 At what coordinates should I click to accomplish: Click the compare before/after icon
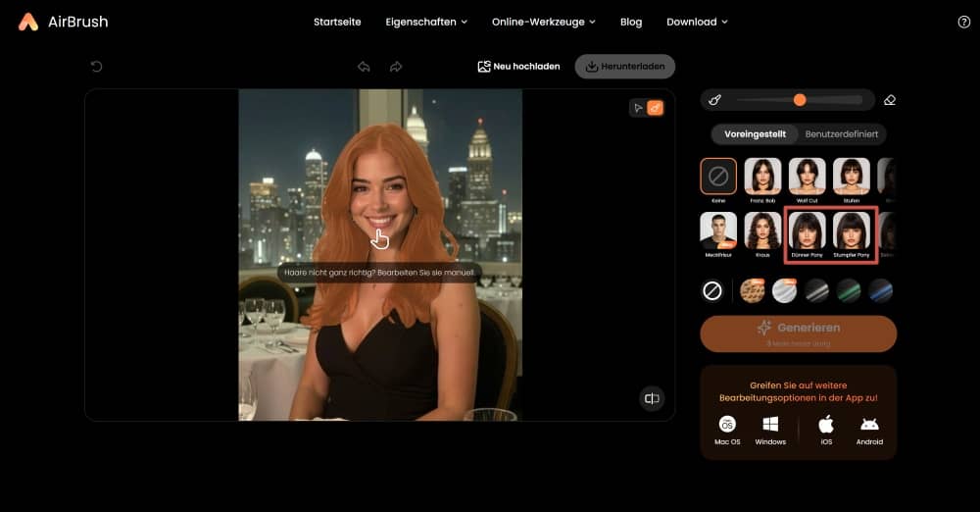(x=652, y=397)
